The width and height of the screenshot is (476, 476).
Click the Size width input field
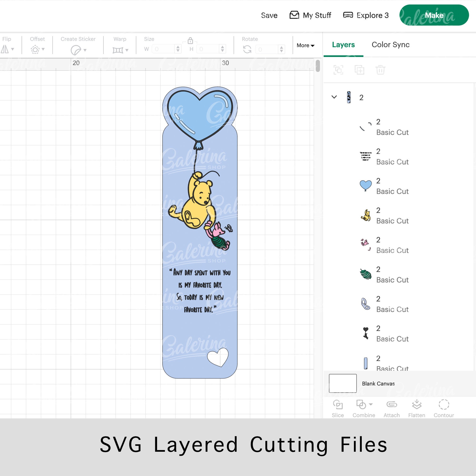pos(163,49)
